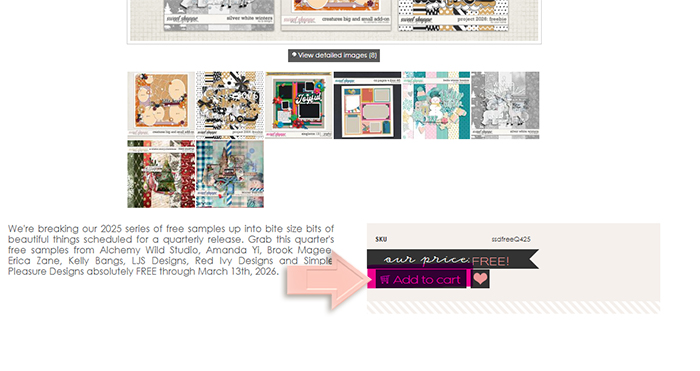This screenshot has width=700, height=371.
Task: Click the silver white winters preview at top
Action: coord(219,16)
